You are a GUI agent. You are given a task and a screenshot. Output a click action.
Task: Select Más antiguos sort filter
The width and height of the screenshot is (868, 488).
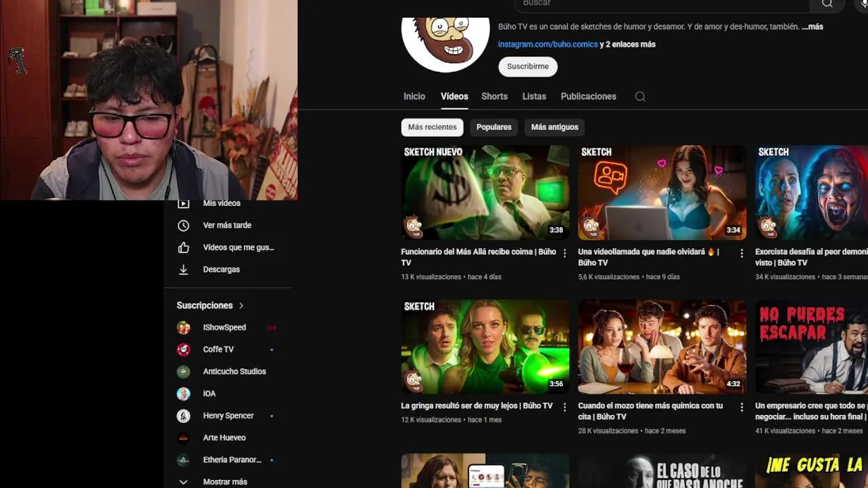pyautogui.click(x=555, y=127)
